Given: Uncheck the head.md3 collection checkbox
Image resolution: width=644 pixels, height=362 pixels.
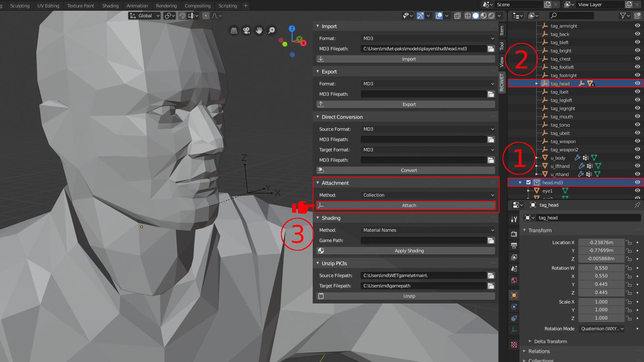Looking at the screenshot, I should tap(529, 182).
